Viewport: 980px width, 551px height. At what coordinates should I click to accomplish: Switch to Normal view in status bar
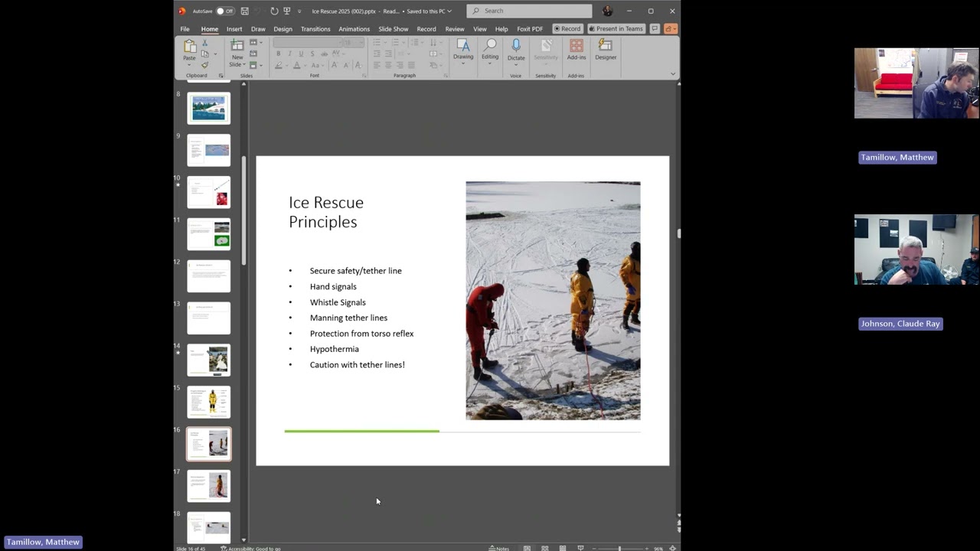527,548
